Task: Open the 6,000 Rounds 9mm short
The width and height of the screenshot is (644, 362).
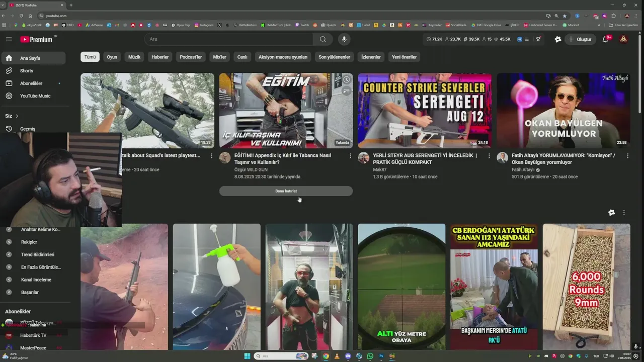Action: click(x=587, y=287)
